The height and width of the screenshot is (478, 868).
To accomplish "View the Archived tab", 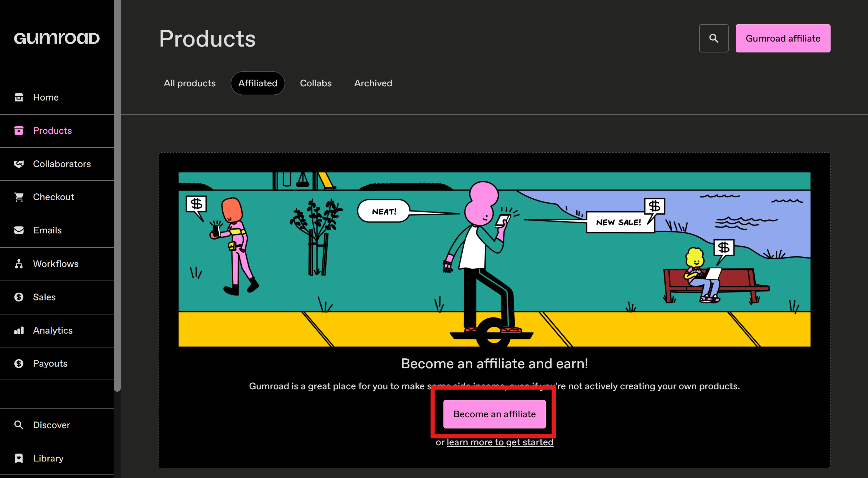I will (x=373, y=83).
